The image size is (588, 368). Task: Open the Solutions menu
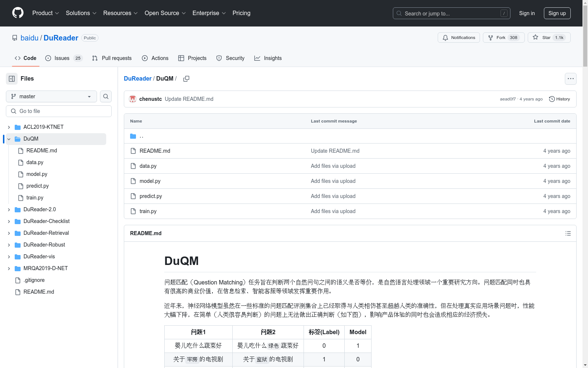click(x=81, y=13)
